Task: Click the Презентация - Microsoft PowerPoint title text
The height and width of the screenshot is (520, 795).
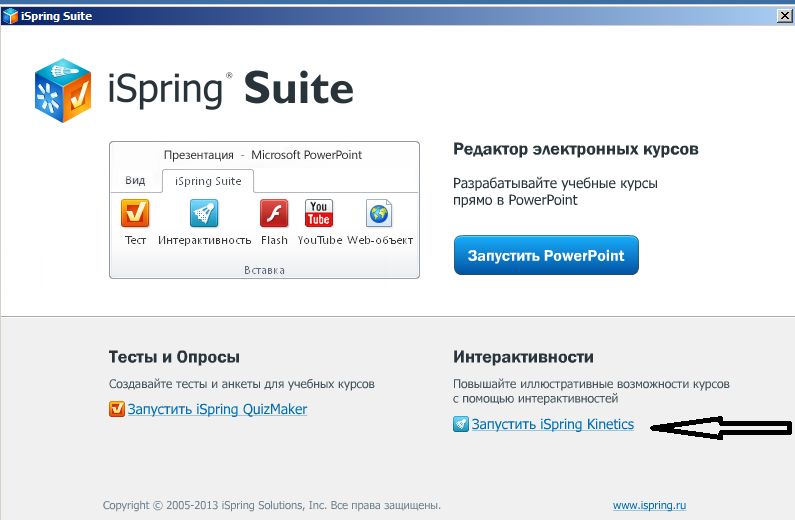Action: click(263, 155)
